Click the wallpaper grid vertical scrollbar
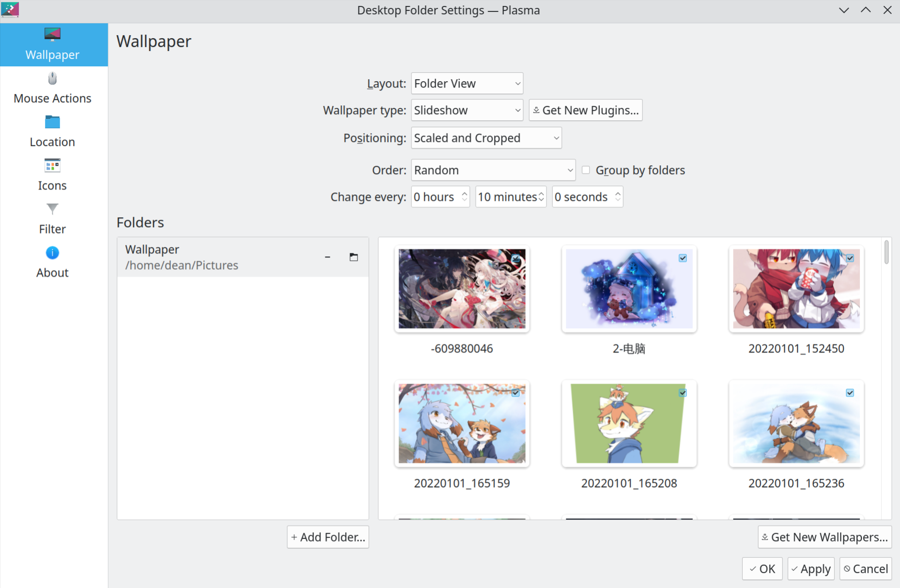Image resolution: width=900 pixels, height=588 pixels. click(x=886, y=252)
